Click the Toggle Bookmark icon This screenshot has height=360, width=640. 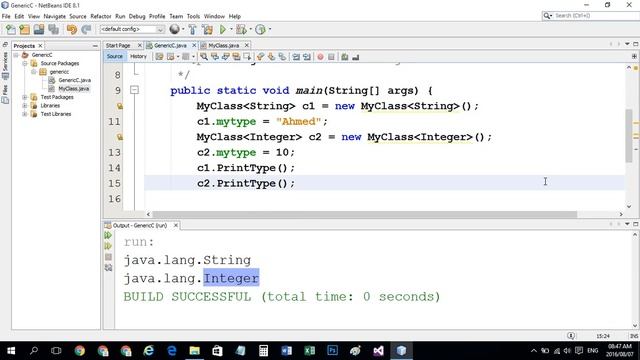(282, 57)
